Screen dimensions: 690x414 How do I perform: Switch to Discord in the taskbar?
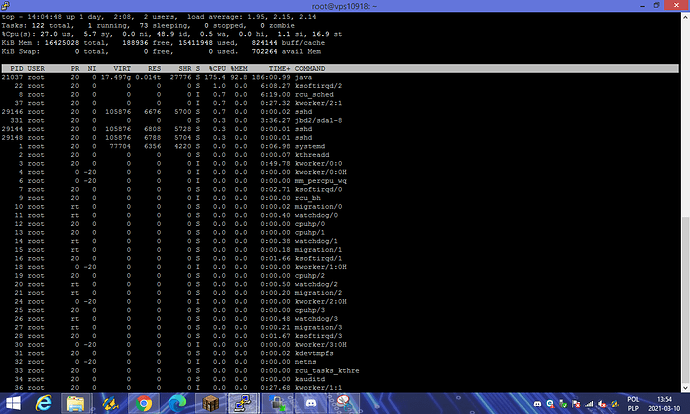click(313, 402)
